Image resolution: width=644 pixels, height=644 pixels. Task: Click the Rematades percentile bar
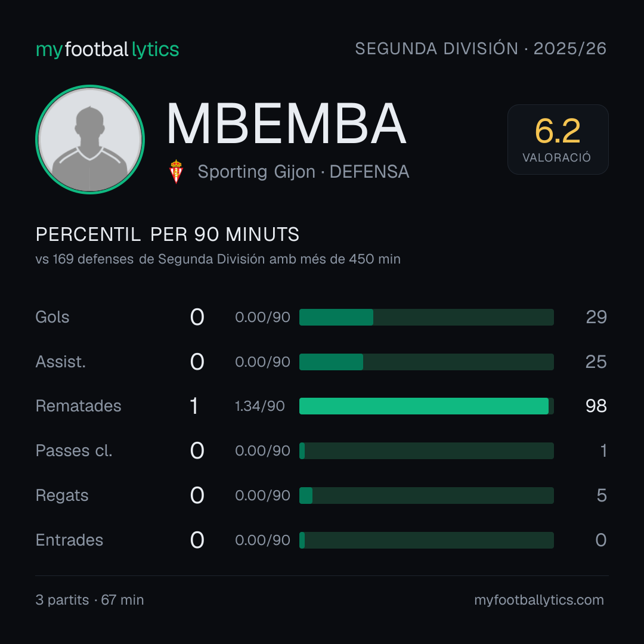pyautogui.click(x=426, y=406)
